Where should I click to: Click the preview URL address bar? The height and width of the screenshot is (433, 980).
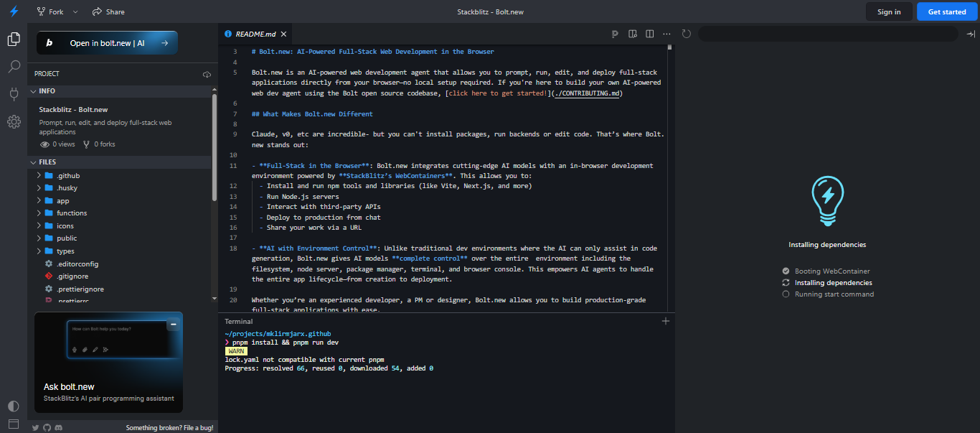(829, 34)
